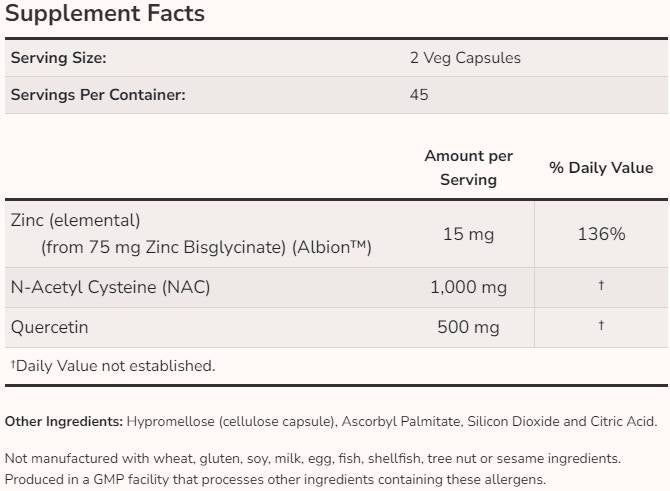Viewport: 670px width, 491px height.
Task: Select the 2 Veg Capsules value
Action: (459, 58)
